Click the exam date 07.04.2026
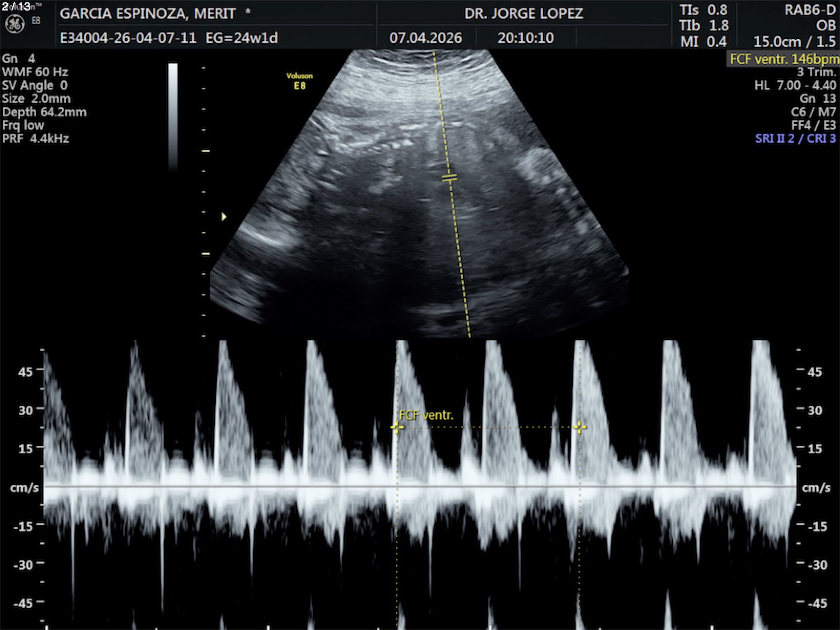This screenshot has height=630, width=840. click(425, 38)
